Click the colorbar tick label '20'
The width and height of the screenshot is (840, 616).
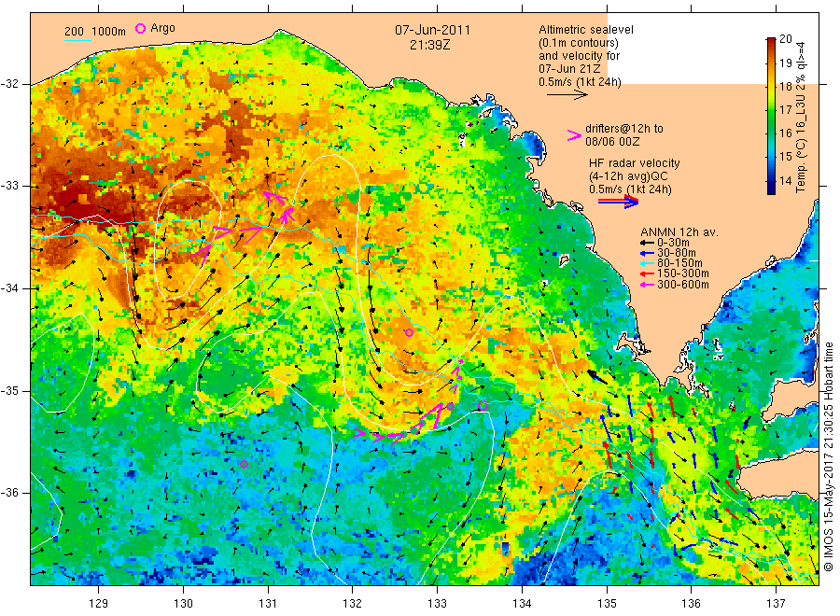click(785, 38)
